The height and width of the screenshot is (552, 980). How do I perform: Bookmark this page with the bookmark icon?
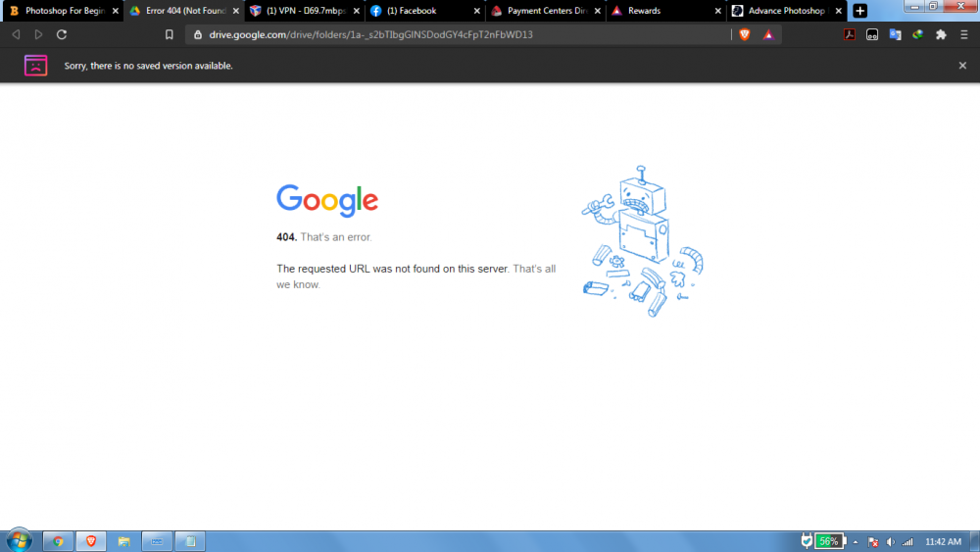170,34
